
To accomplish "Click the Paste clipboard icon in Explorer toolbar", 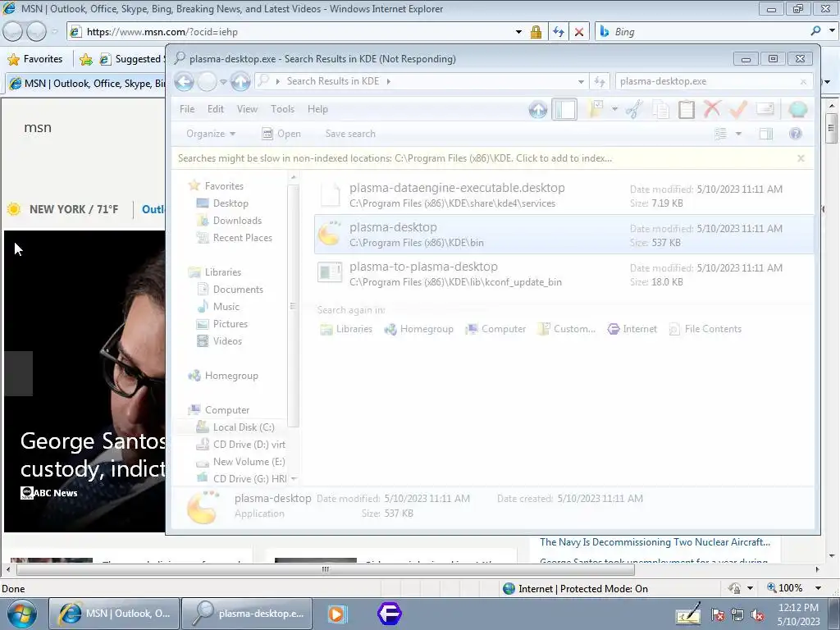I will tap(687, 109).
